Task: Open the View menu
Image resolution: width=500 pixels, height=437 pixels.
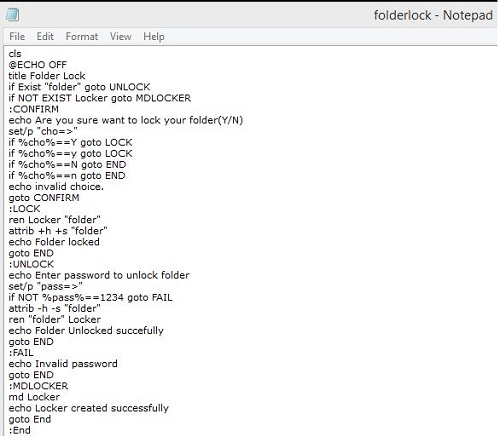Action: click(x=121, y=36)
